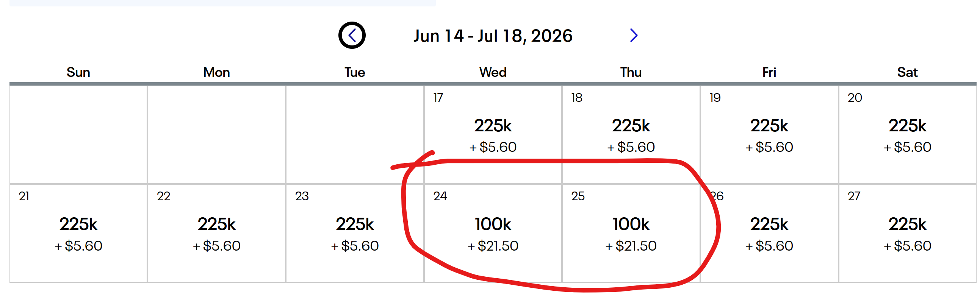Go to previous date range arrow
Image resolution: width=980 pixels, height=293 pixels.
(352, 35)
